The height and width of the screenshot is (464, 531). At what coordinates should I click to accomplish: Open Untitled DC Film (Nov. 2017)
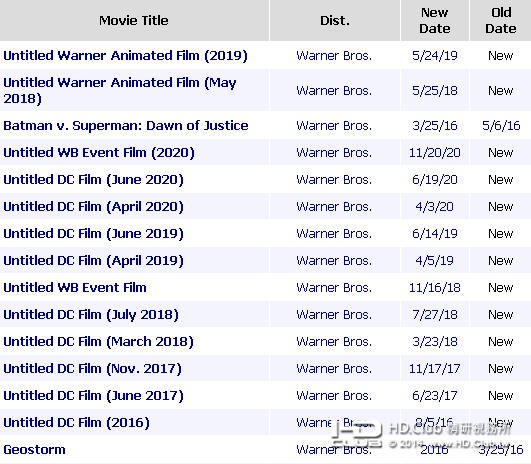pos(92,369)
